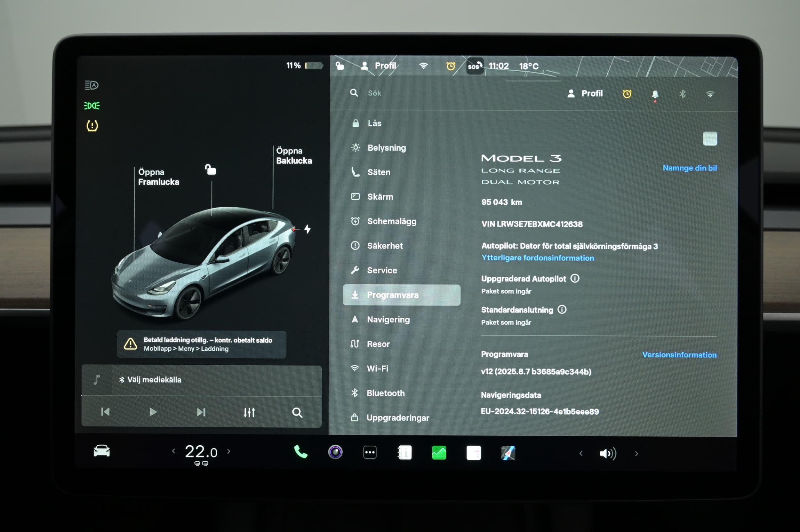Open the car controls icon in bottom bar
The image size is (800, 532).
[x=101, y=451]
